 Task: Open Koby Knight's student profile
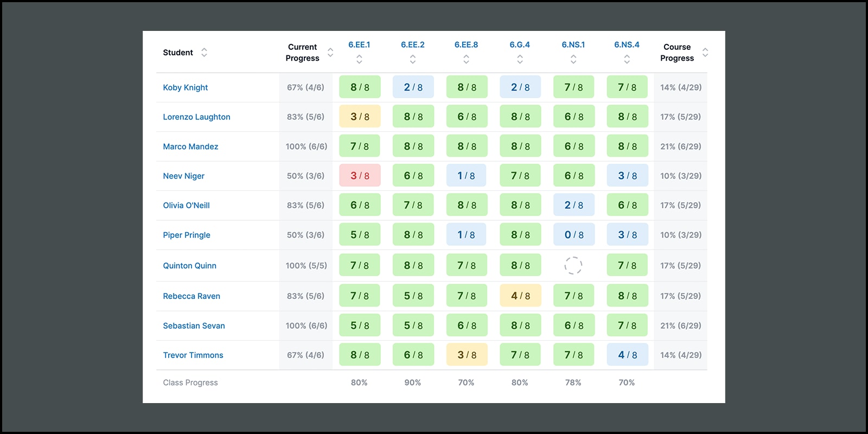(186, 87)
